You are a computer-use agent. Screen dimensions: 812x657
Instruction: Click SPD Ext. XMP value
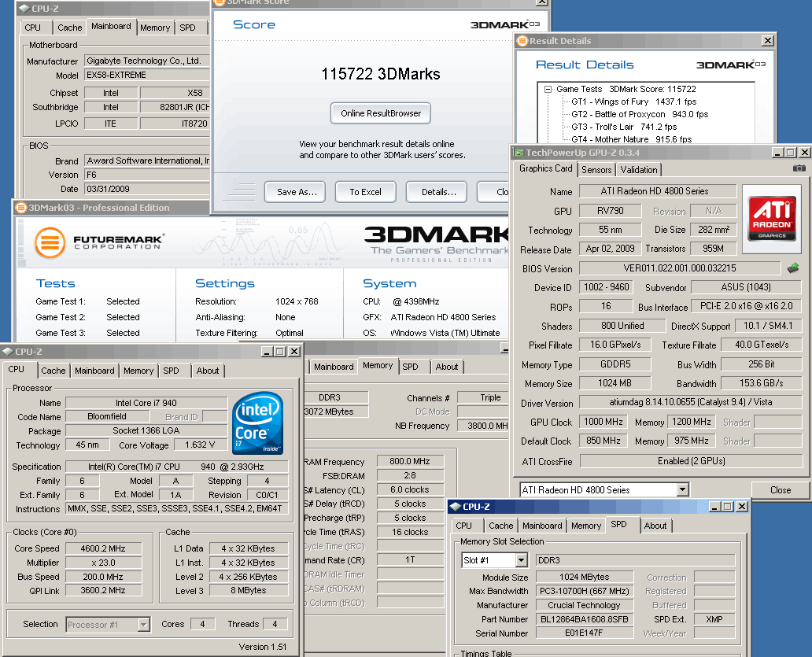(x=714, y=619)
